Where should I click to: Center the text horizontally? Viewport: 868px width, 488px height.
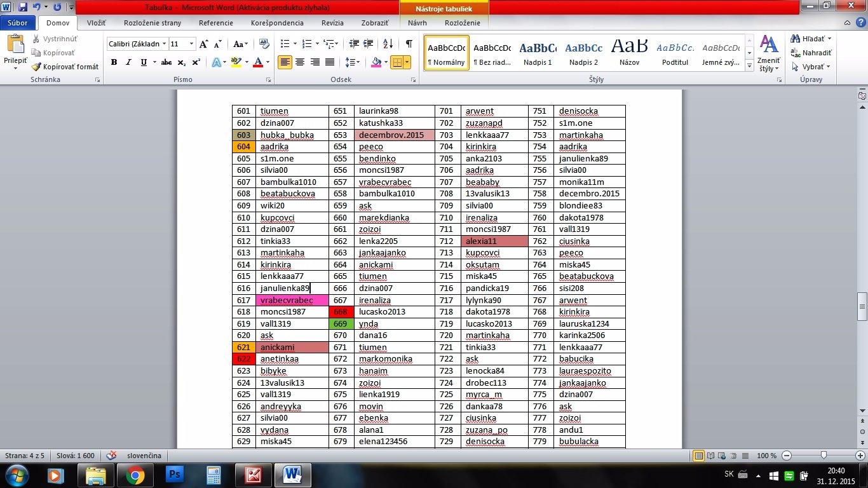300,62
